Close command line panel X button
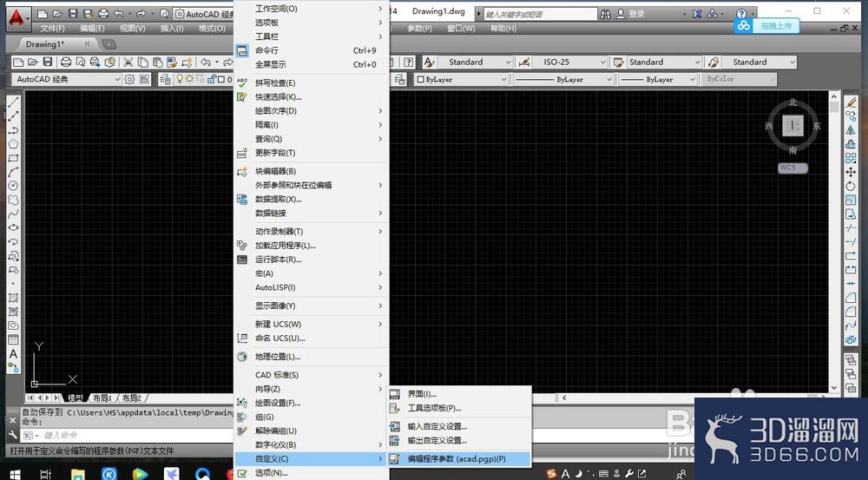 [x=13, y=421]
